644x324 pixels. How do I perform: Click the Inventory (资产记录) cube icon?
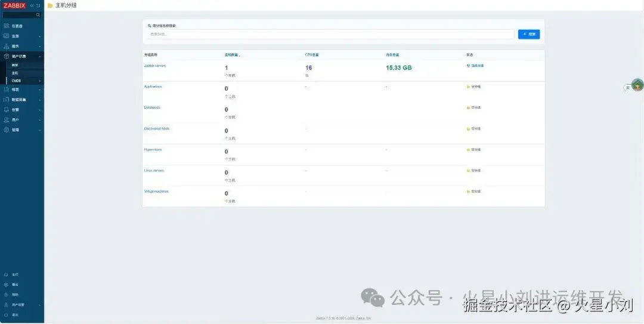[x=6, y=56]
